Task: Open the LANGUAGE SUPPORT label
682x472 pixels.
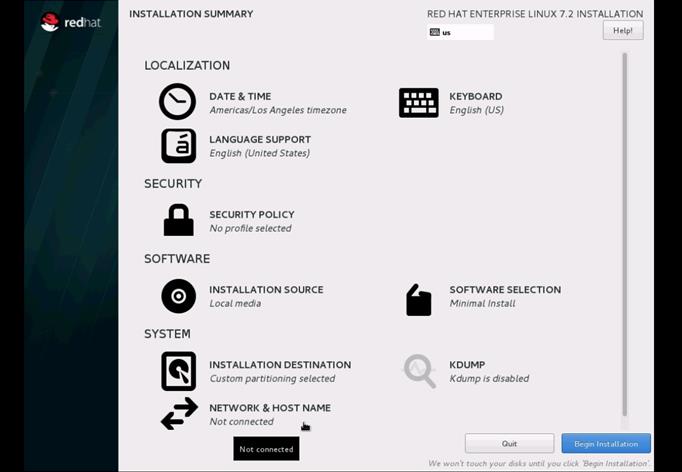Action: pyautogui.click(x=260, y=140)
